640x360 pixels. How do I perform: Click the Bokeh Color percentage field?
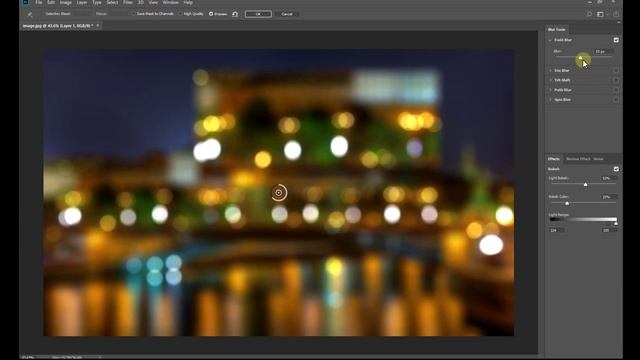point(608,197)
